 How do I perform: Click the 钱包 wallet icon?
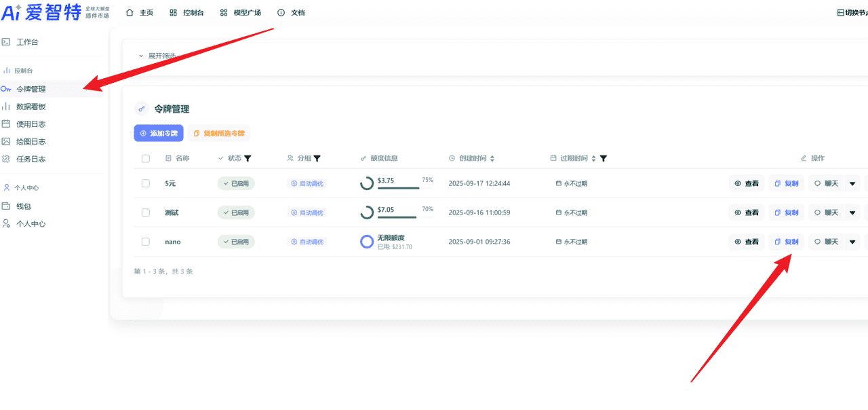click(x=7, y=206)
